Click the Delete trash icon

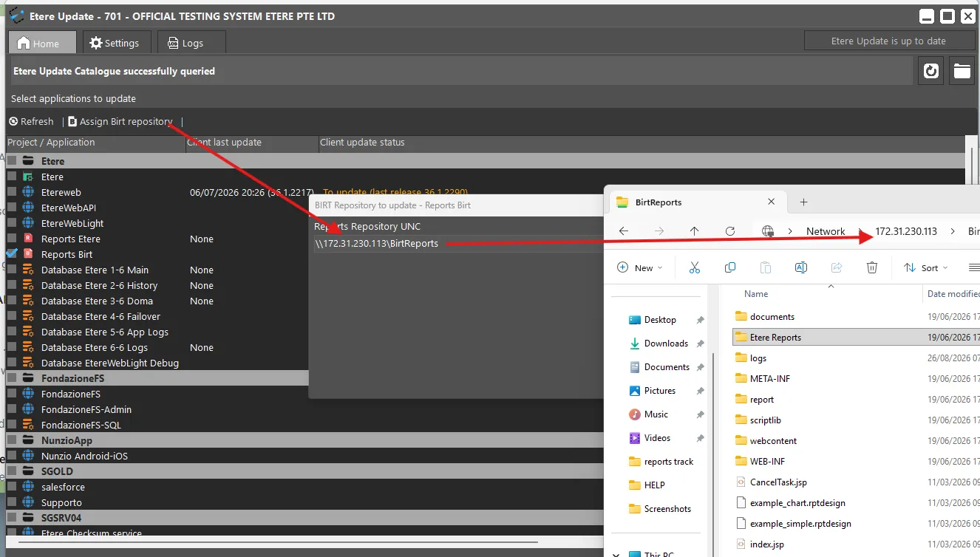[872, 267]
